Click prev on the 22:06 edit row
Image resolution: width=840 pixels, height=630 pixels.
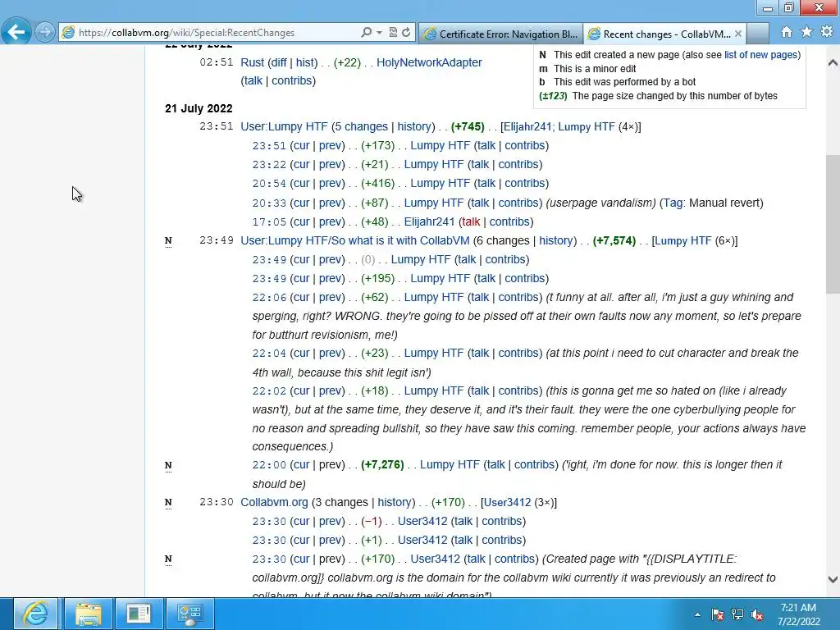pos(330,297)
